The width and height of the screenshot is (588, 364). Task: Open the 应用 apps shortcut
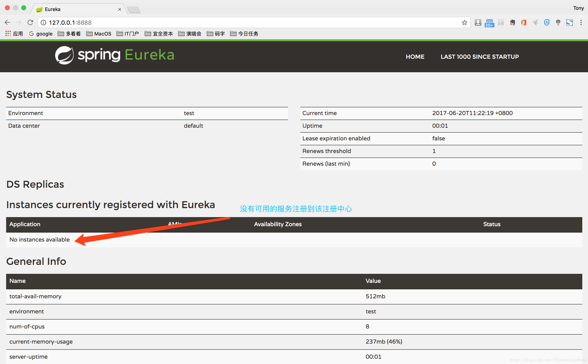[x=14, y=33]
